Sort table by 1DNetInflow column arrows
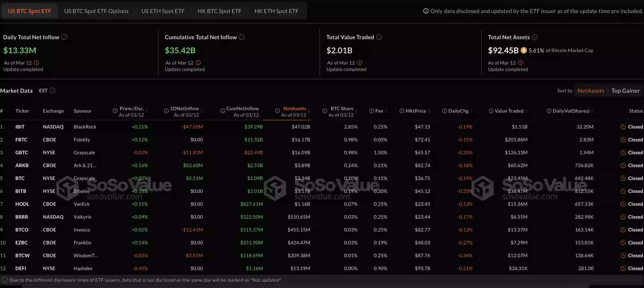644x288 pixels. pos(202,111)
